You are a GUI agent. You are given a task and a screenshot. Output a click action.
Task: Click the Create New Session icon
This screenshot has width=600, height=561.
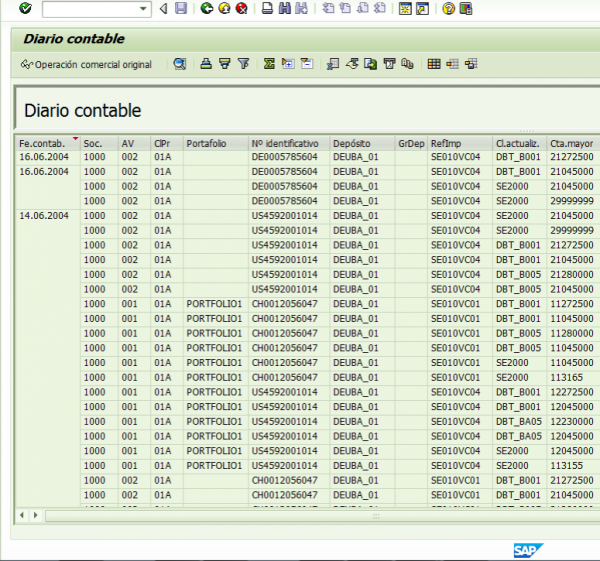[405, 8]
